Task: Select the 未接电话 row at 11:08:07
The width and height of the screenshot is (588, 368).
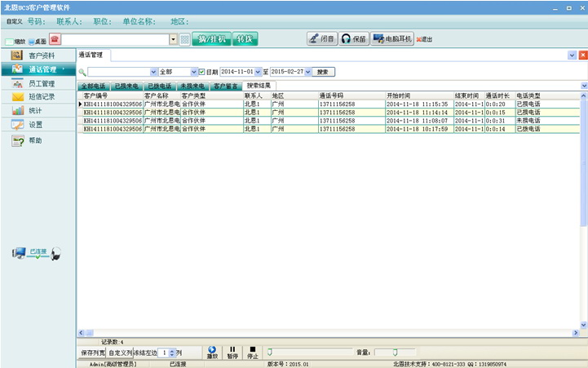Action: [x=329, y=121]
